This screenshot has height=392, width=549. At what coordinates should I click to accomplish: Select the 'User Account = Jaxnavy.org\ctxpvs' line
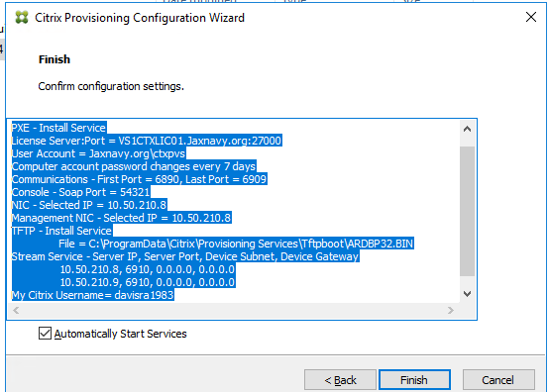pyautogui.click(x=98, y=153)
